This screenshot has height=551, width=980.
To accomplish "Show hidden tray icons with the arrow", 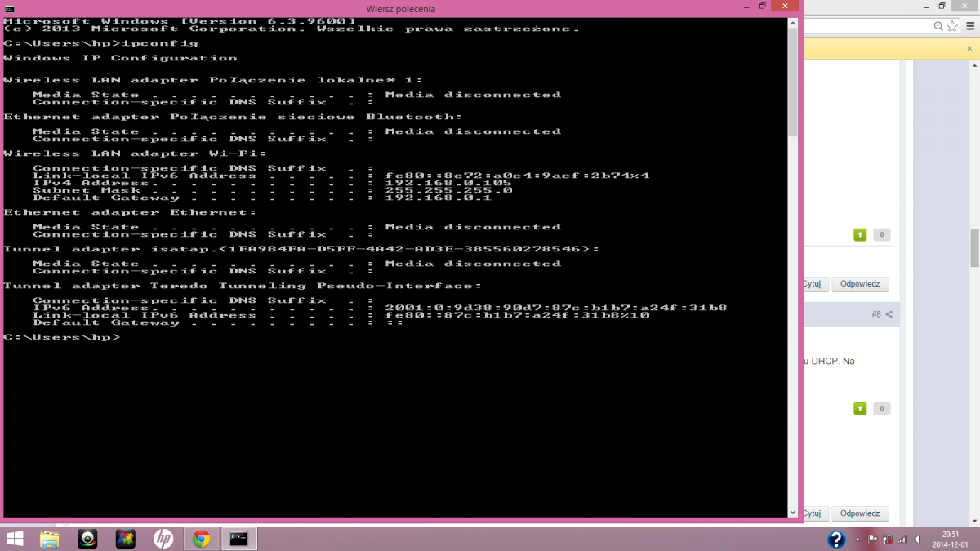I will pyautogui.click(x=858, y=540).
